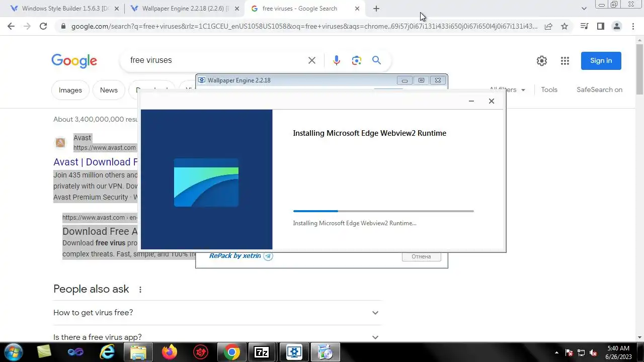
Task: Open a new Chrome tab
Action: tap(376, 9)
